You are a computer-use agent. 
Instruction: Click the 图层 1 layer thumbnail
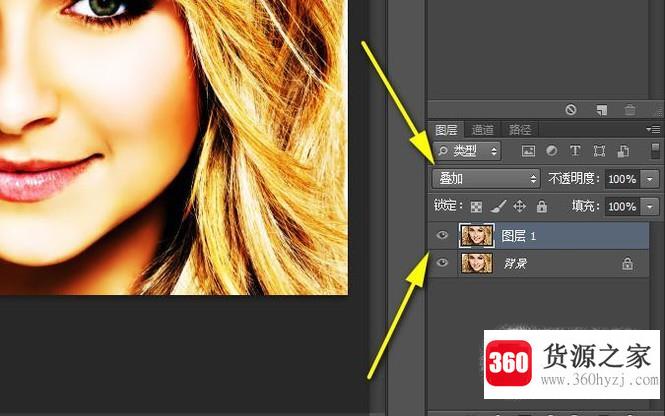click(x=477, y=235)
